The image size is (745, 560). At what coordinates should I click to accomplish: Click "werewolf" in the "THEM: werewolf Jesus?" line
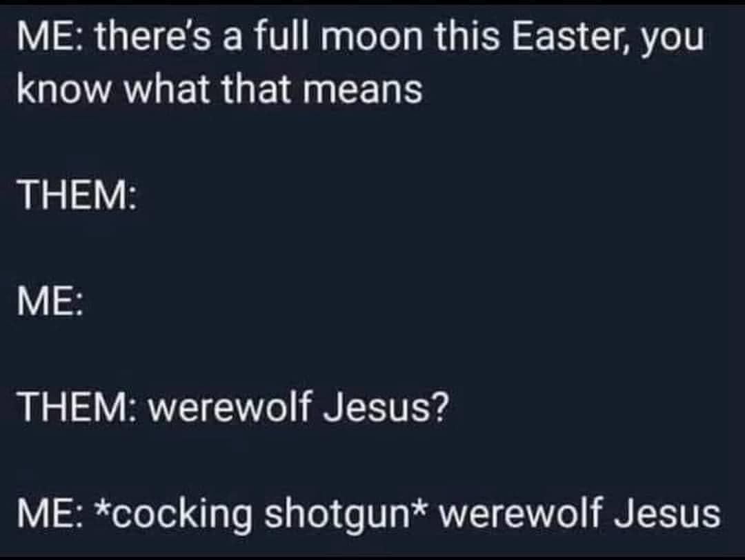pyautogui.click(x=230, y=407)
